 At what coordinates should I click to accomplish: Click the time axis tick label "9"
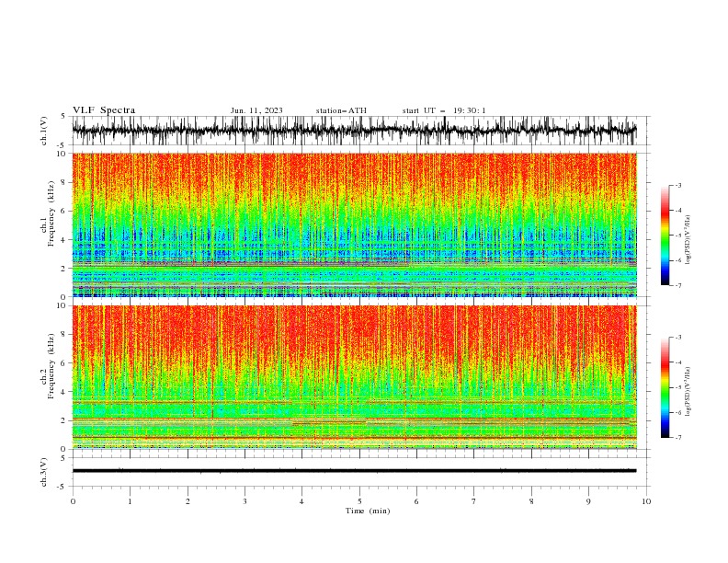click(588, 501)
